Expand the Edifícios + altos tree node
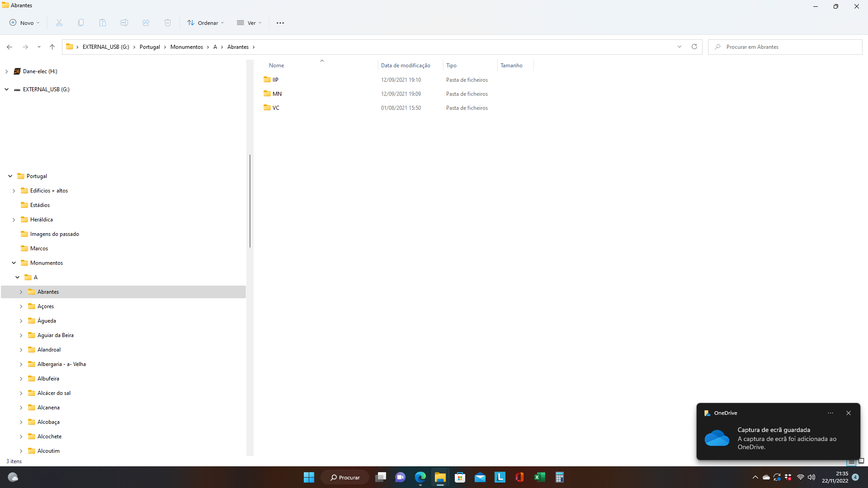This screenshot has width=868, height=488. (14, 191)
